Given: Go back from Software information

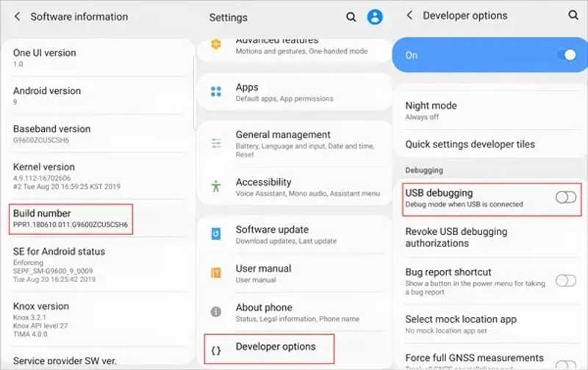Looking at the screenshot, I should click(17, 16).
